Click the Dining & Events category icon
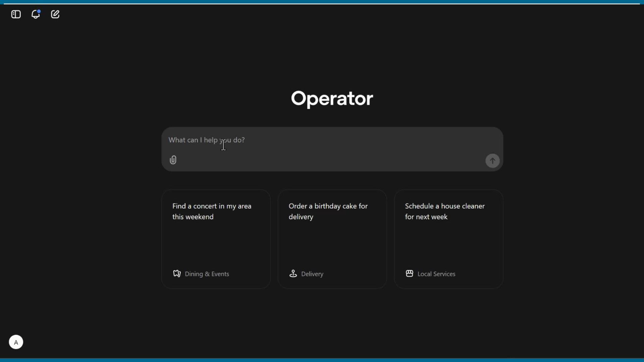The width and height of the screenshot is (644, 362). 177,274
